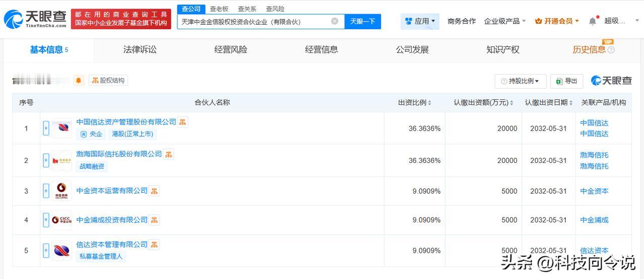Open 商务合作 link in header
The width and height of the screenshot is (644, 279).
point(462,21)
